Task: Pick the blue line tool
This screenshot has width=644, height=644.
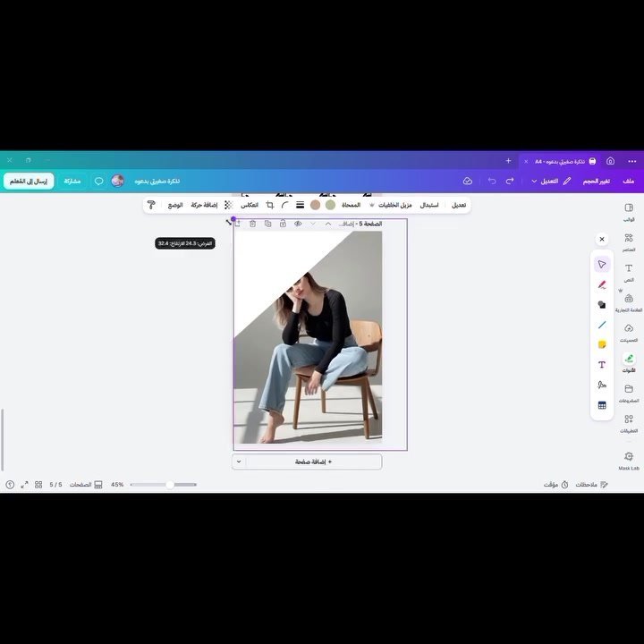Action: coord(602,325)
